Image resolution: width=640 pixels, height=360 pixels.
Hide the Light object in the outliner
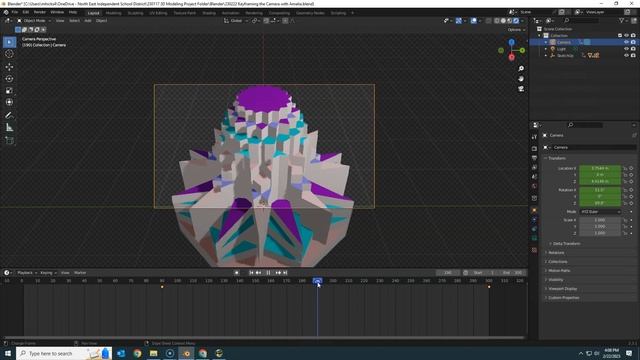[x=627, y=49]
